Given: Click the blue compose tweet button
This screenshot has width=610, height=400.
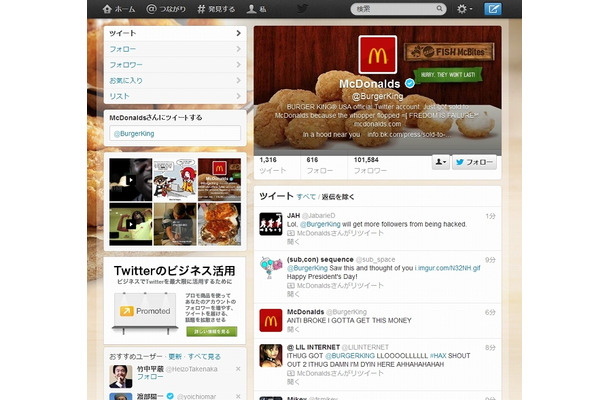Looking at the screenshot, I should (x=493, y=9).
